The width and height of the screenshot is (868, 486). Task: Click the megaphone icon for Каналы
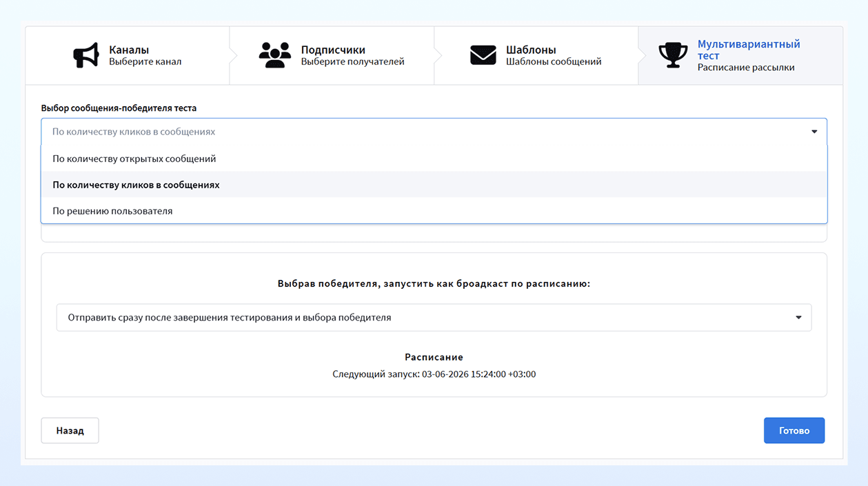[x=86, y=56]
